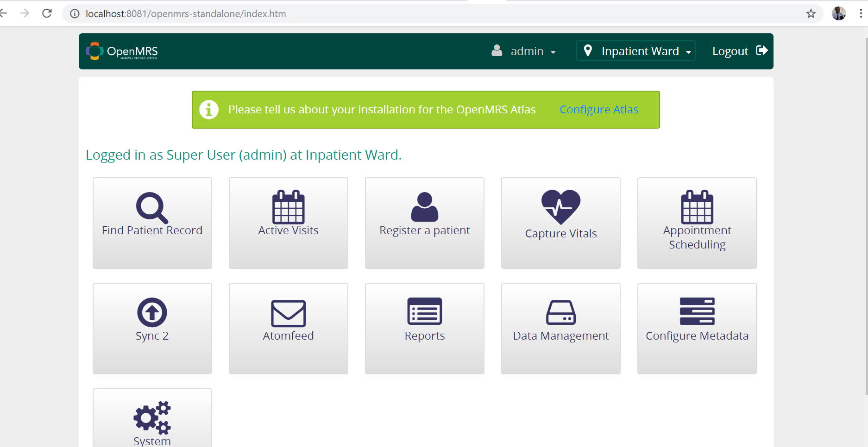Bookmark this page with star icon

811,13
